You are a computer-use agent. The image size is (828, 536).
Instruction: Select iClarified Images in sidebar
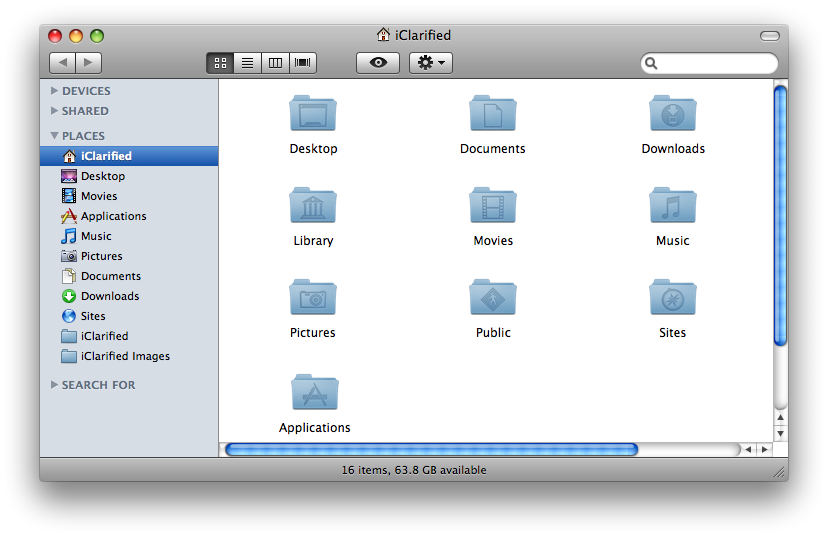point(125,356)
